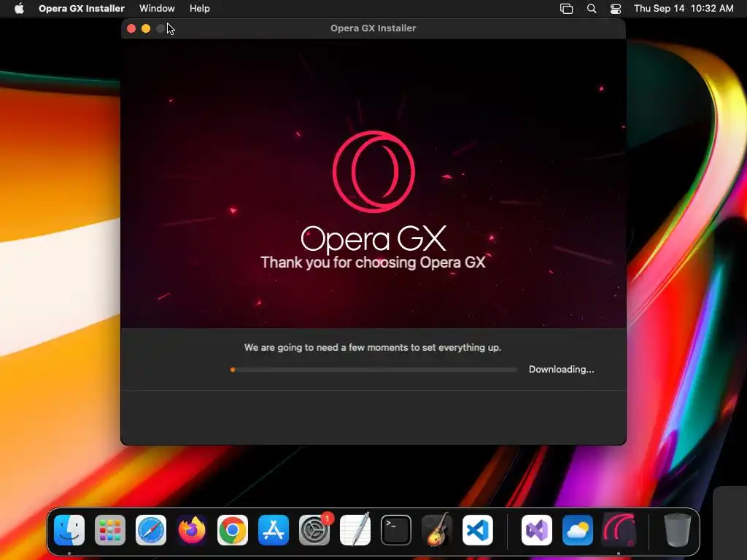Close the Opera GX Installer window

click(x=131, y=28)
